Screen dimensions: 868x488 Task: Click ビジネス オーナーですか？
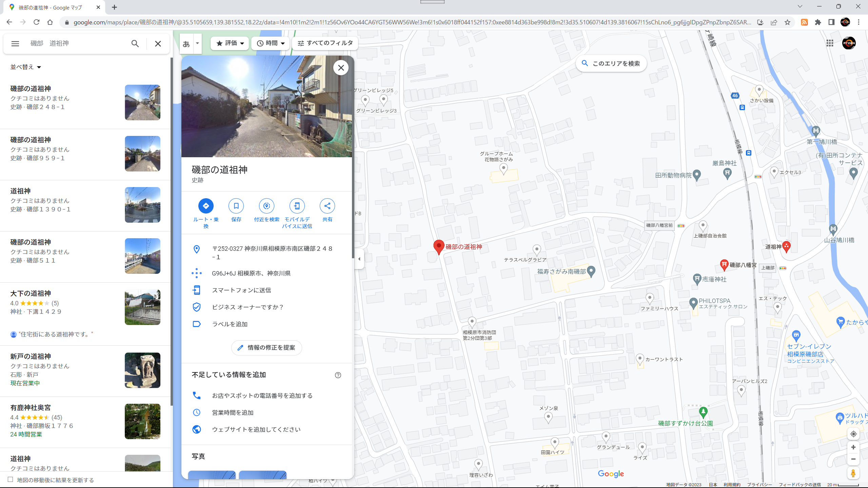pos(267,307)
